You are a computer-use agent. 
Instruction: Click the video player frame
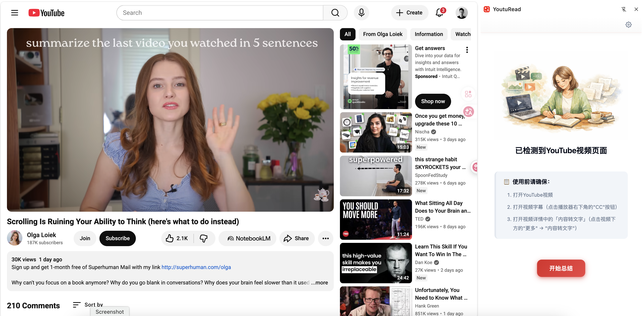tap(170, 120)
